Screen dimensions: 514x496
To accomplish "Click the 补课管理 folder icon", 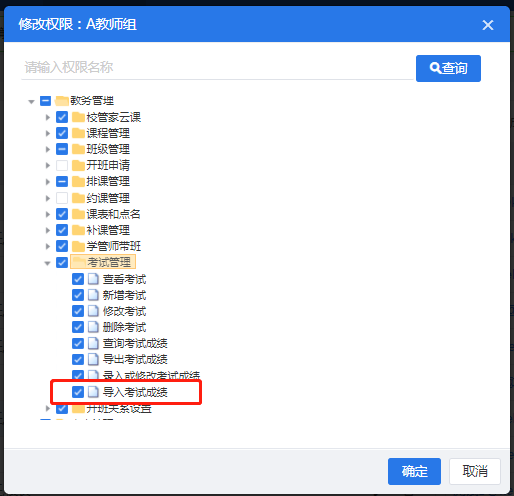I will pos(78,230).
